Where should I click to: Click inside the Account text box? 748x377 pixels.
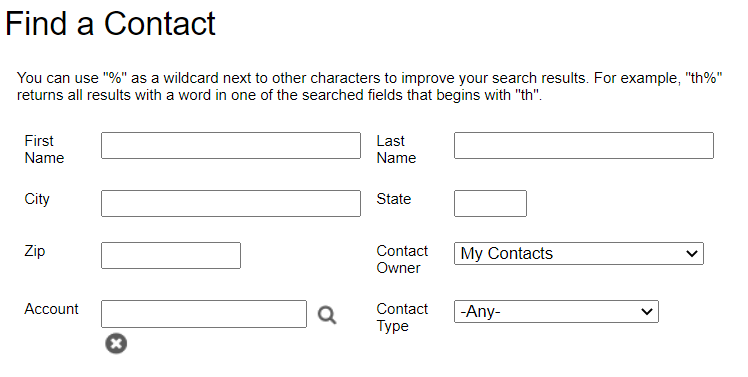click(204, 314)
